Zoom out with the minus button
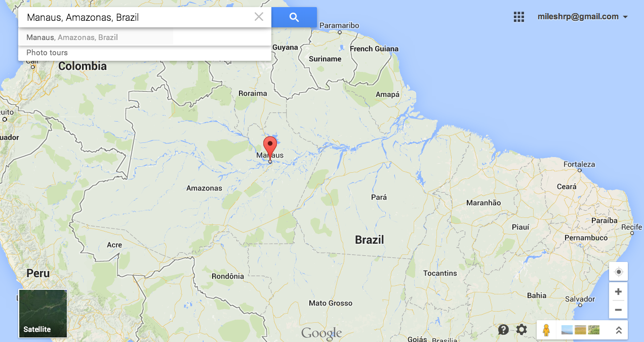This screenshot has width=644, height=342. pos(618,310)
